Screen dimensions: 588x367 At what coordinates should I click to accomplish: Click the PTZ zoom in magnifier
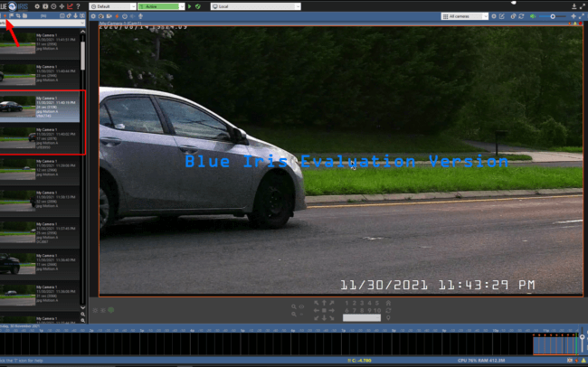(x=294, y=306)
